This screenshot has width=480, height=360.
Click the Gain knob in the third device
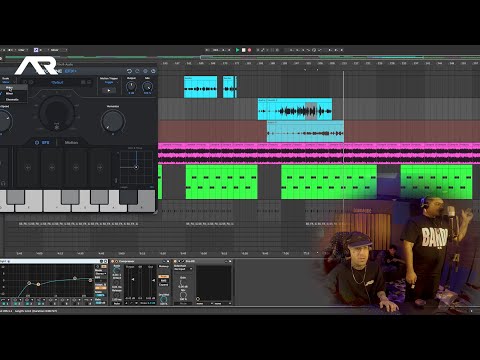(183, 283)
